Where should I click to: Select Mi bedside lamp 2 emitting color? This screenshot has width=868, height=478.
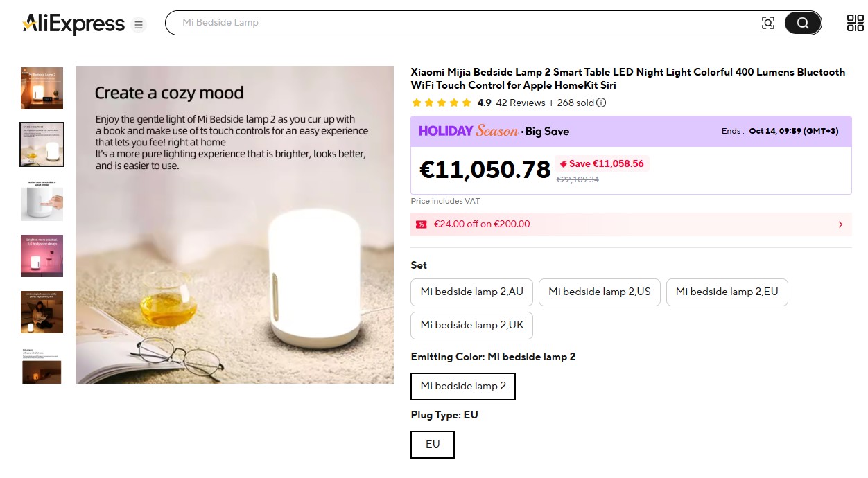pos(463,386)
